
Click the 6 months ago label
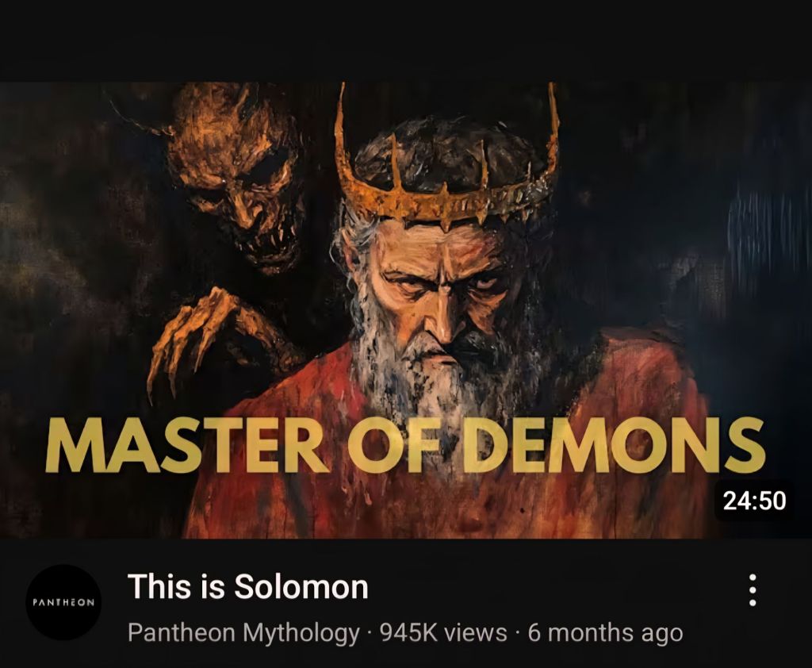click(605, 633)
